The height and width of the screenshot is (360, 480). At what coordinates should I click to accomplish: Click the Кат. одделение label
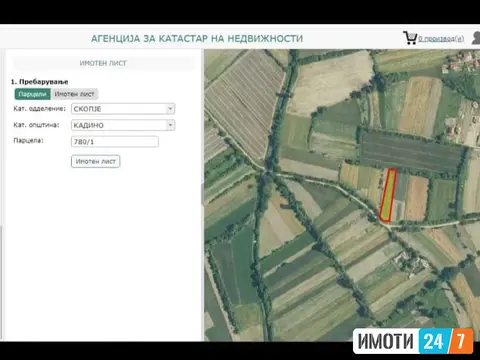point(39,109)
